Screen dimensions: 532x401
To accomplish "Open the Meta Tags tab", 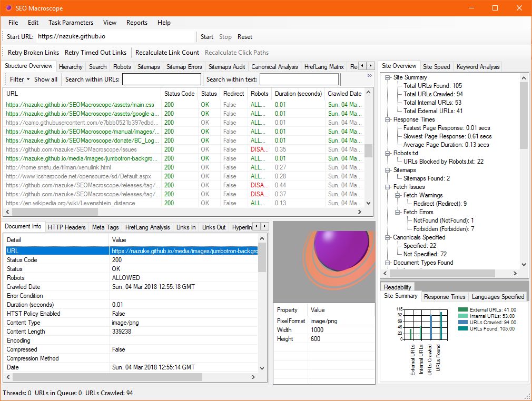I will coord(105,227).
